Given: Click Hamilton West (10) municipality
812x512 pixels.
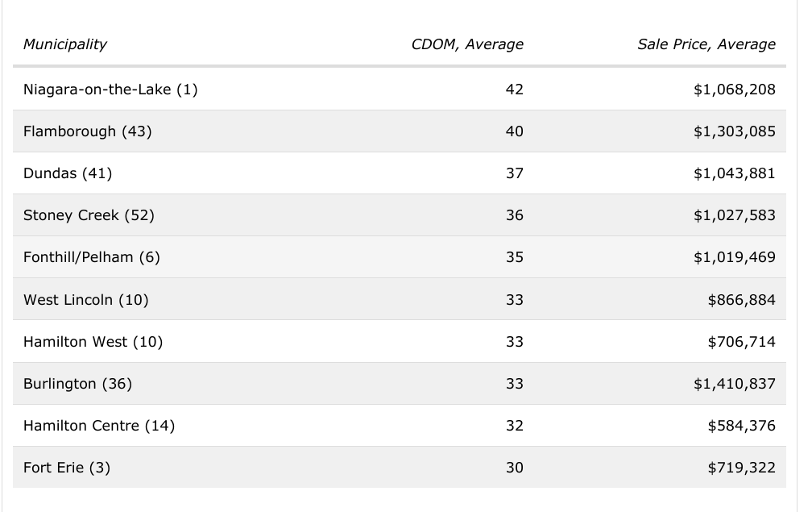Looking at the screenshot, I should [x=93, y=342].
